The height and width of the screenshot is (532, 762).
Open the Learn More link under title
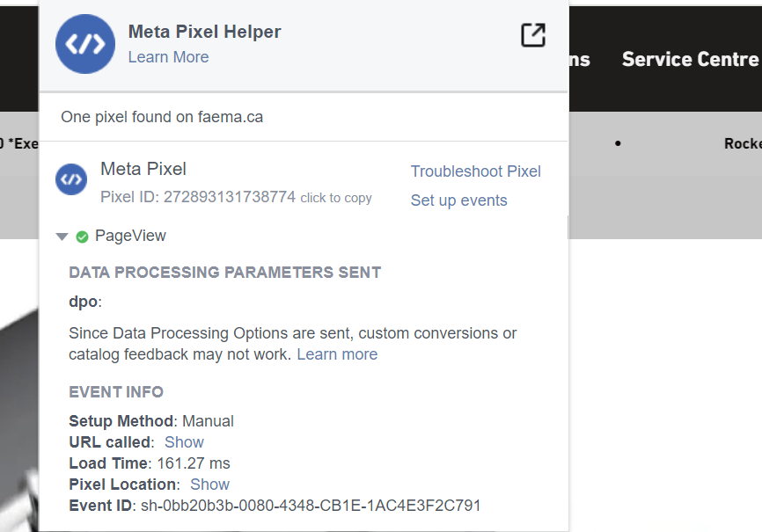click(x=168, y=57)
